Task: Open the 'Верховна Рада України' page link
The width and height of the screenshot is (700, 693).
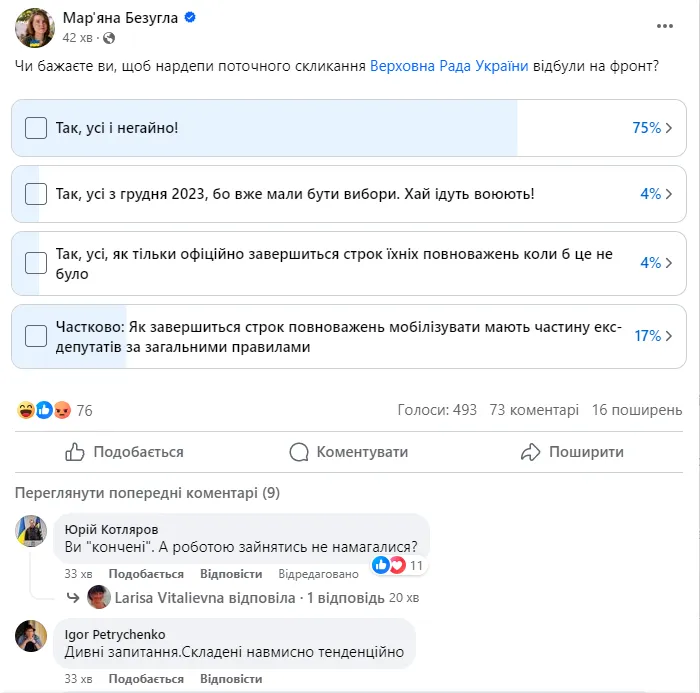Action: click(x=449, y=68)
